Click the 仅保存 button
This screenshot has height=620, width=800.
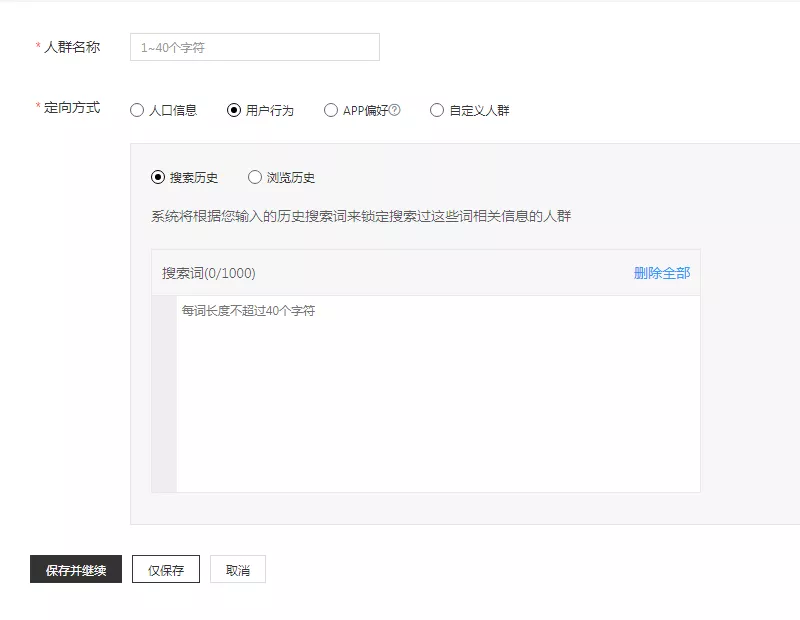166,569
